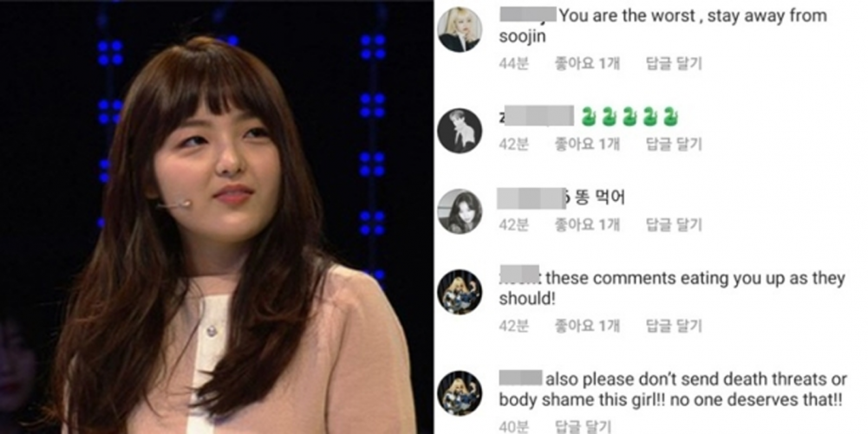Click the blurred username on the '똥 먹어' comment
Screen dimensions: 868x434
tap(531, 198)
